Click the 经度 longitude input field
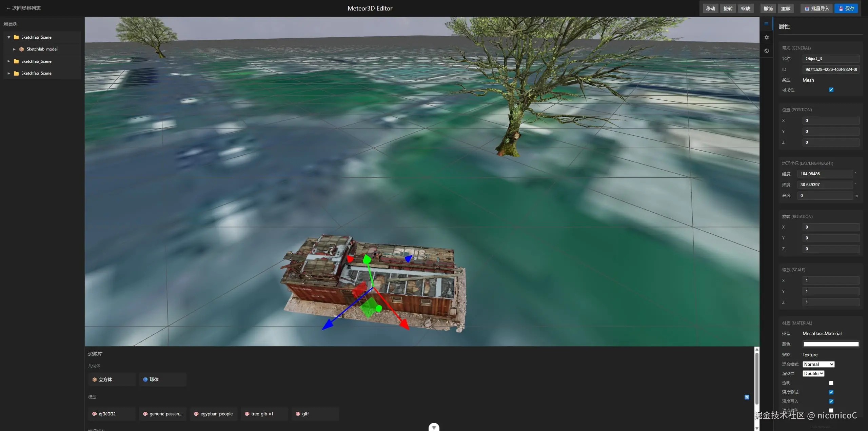The height and width of the screenshot is (431, 868). (x=825, y=174)
